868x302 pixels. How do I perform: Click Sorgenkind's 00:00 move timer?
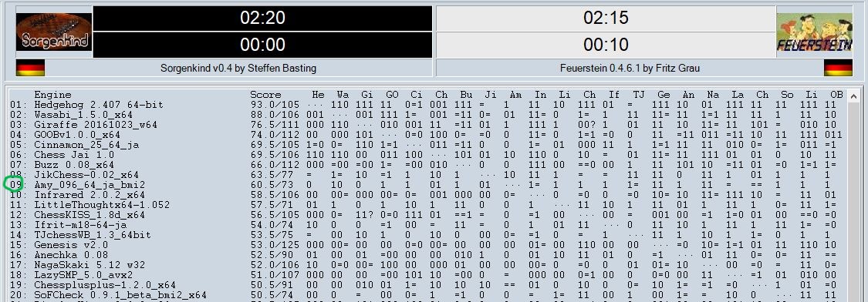tap(262, 45)
